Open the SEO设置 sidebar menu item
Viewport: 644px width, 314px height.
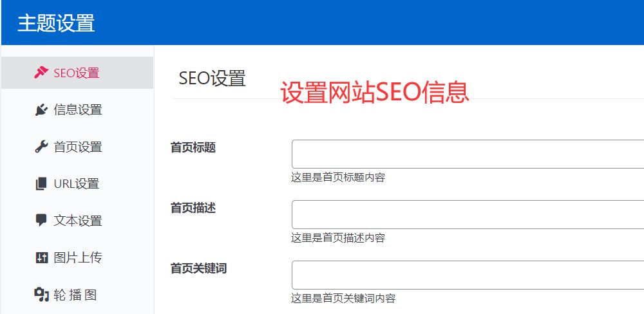click(x=77, y=73)
